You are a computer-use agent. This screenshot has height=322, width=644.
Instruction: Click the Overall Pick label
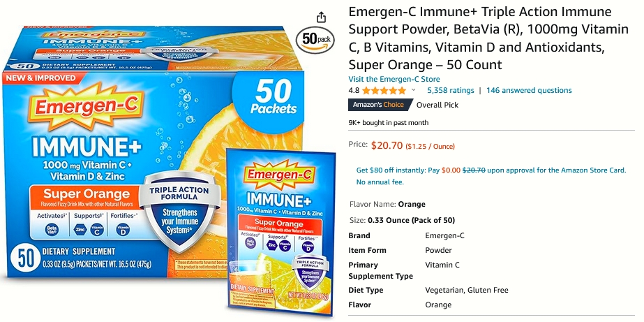pyautogui.click(x=437, y=105)
